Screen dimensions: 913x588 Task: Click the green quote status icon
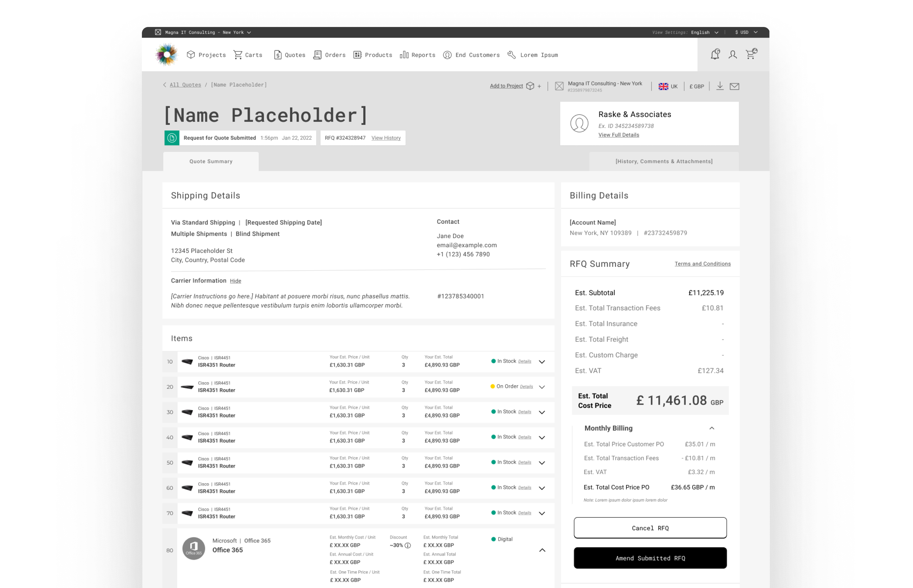(x=172, y=138)
